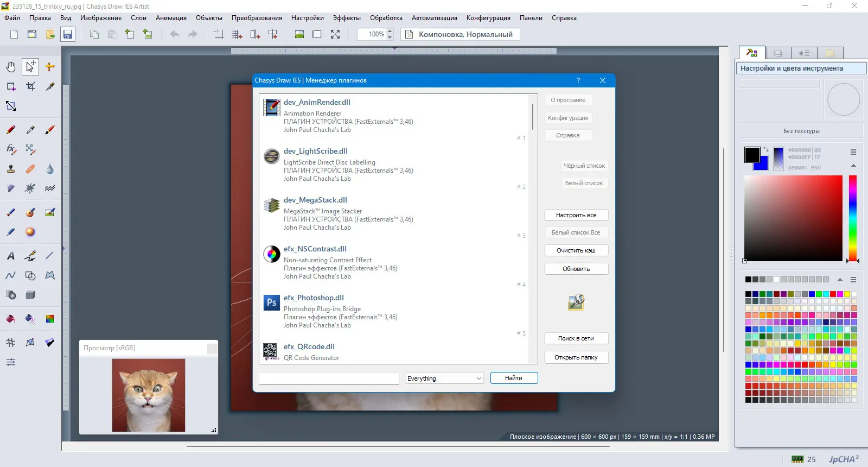Select the grid hash tool

click(11, 342)
